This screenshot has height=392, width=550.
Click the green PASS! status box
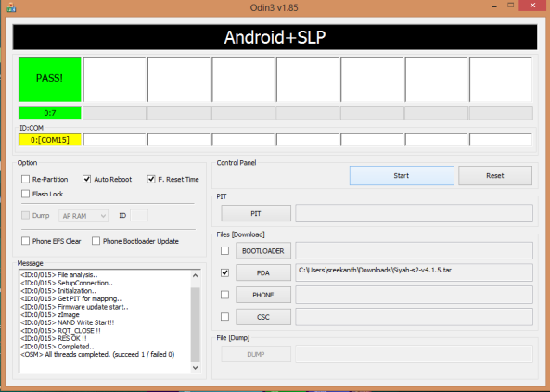pyautogui.click(x=50, y=80)
